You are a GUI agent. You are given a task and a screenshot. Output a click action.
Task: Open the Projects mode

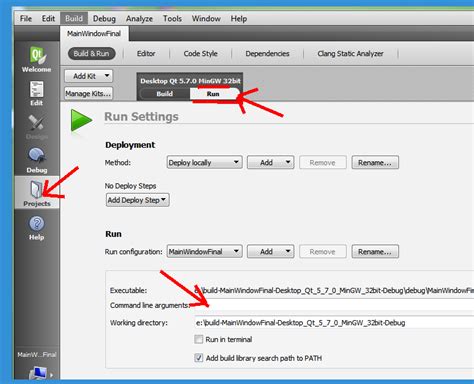(37, 193)
